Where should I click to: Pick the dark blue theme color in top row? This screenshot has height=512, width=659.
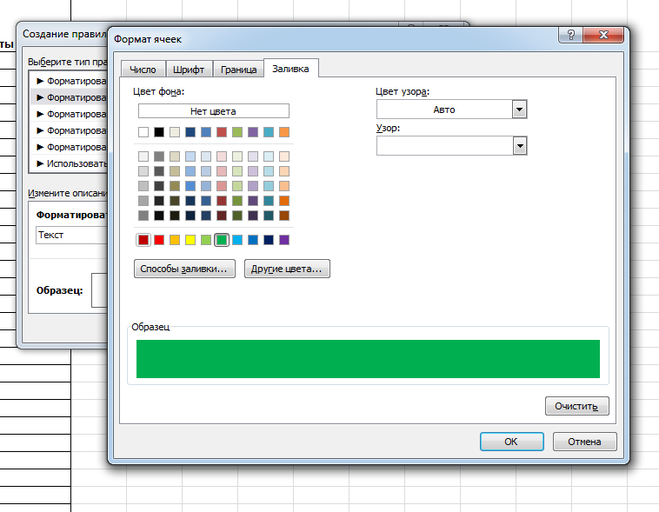point(190,132)
